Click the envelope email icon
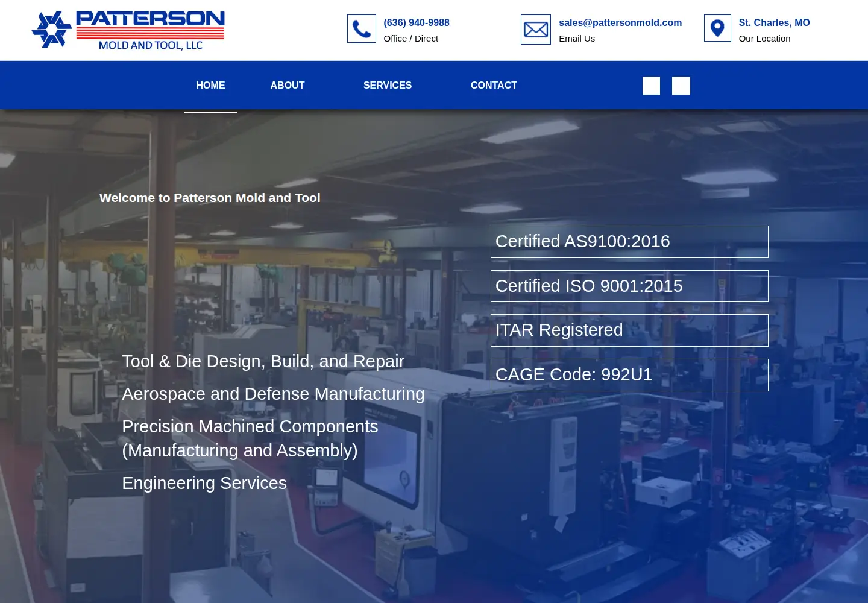This screenshot has width=868, height=603. pos(536,30)
